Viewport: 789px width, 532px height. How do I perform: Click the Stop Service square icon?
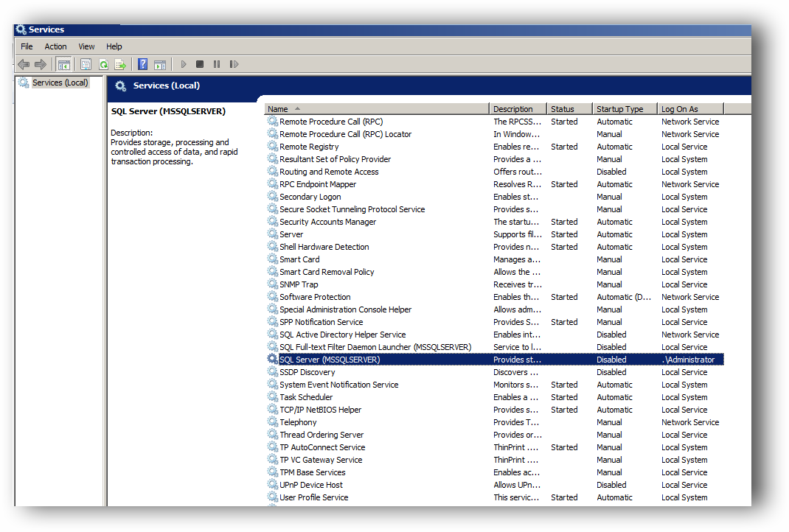pos(200,64)
